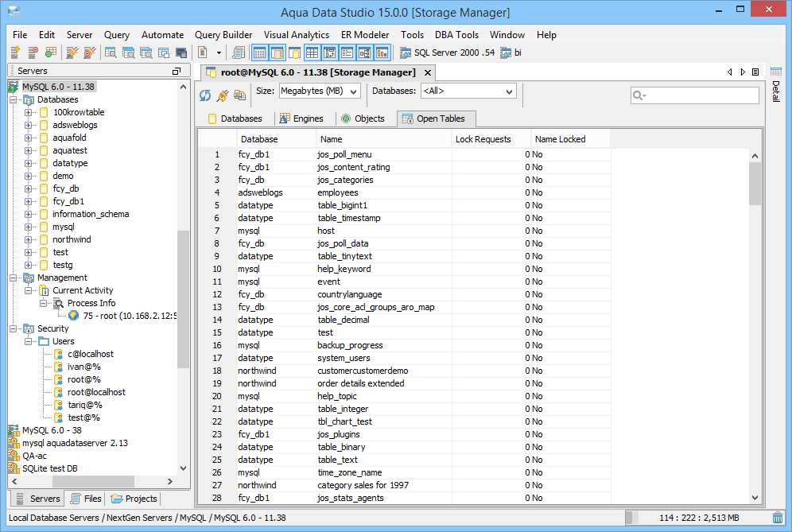
Task: Select the jos_content_rating table row
Action: click(404, 167)
